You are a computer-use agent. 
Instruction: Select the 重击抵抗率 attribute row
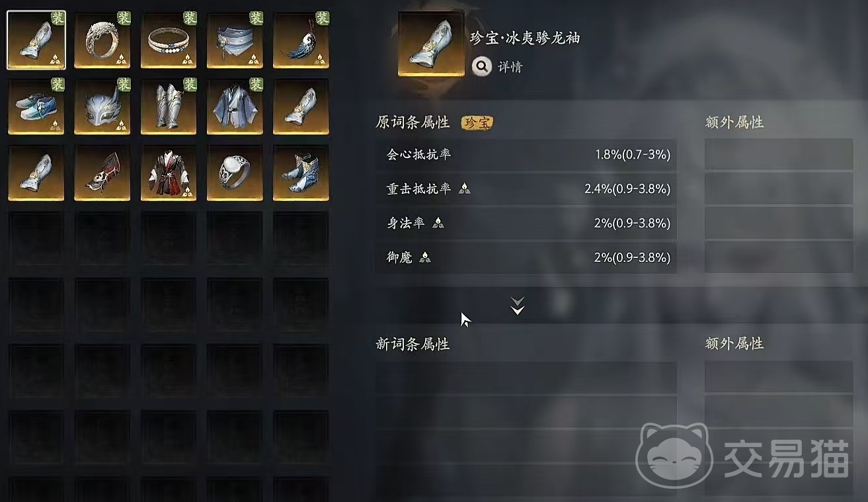point(526,189)
